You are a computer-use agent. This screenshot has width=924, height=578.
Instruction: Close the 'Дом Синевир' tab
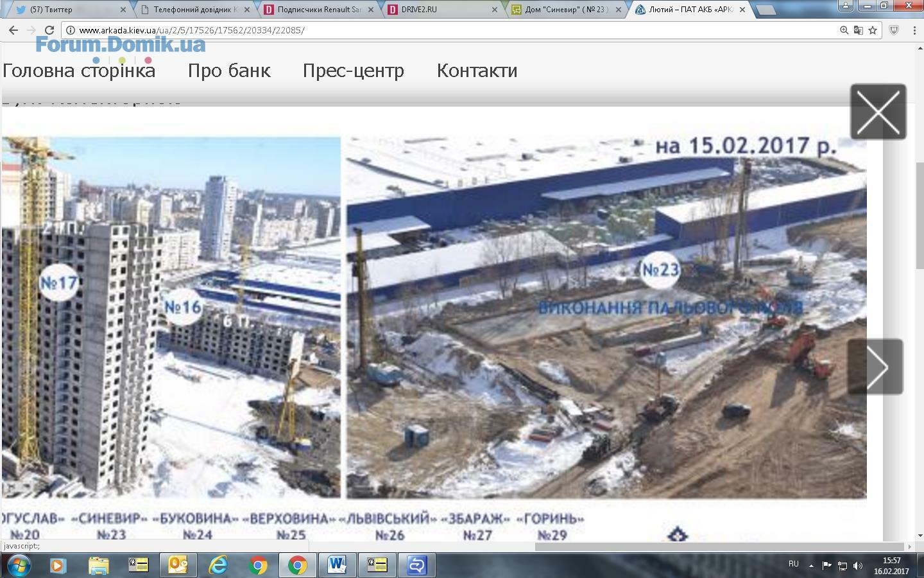(619, 10)
